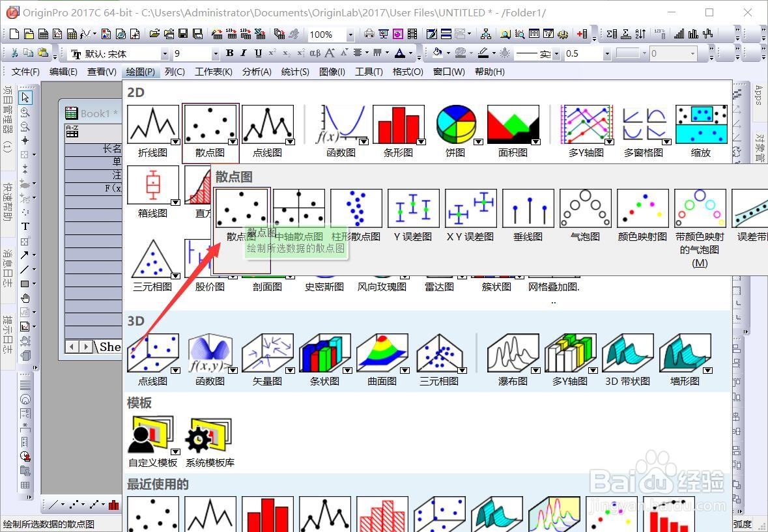Choose the 多窗格图 multi-panel icon
Screen dimensions: 768x532
(644, 125)
